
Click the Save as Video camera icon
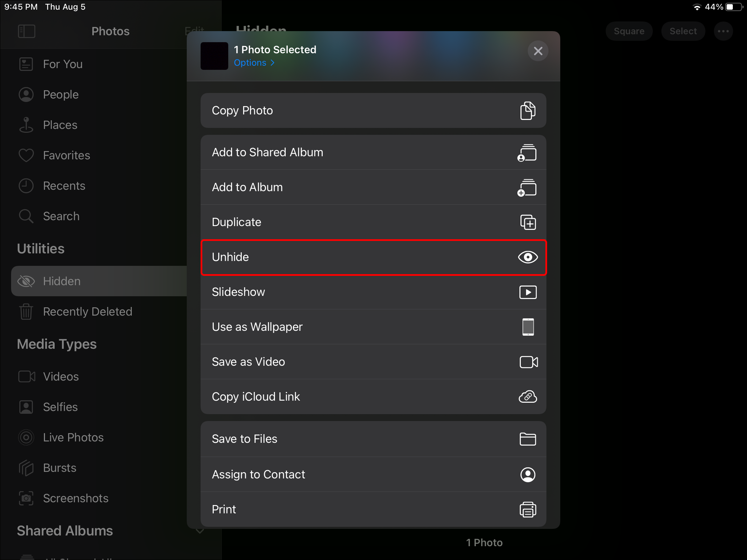pyautogui.click(x=528, y=362)
